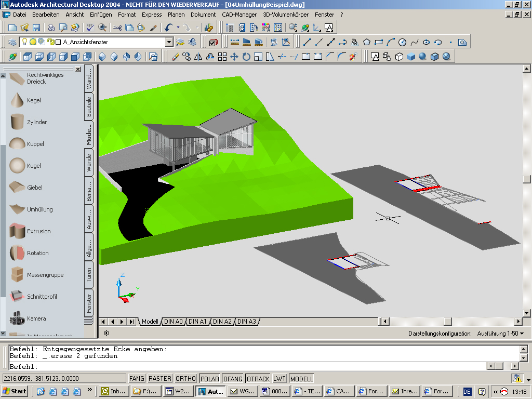Open the A_Ansichtsfenster layer dropdown arrow
The width and height of the screenshot is (532, 399).
(169, 42)
